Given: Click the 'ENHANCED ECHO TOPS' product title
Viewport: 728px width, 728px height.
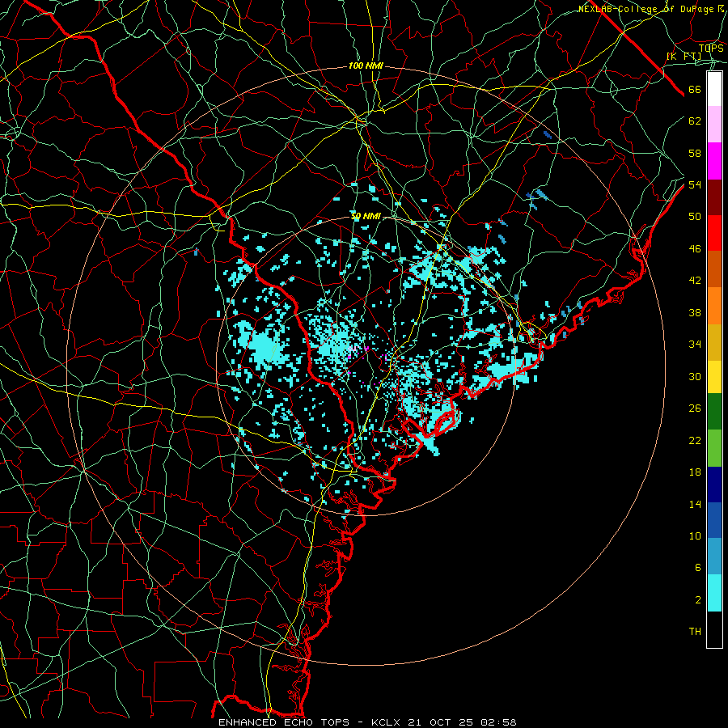Looking at the screenshot, I should point(284,722).
